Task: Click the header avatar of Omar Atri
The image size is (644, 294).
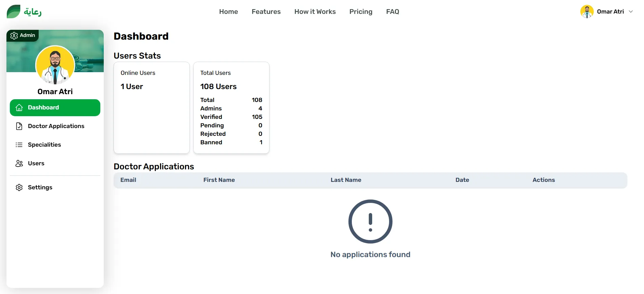Action: click(587, 12)
